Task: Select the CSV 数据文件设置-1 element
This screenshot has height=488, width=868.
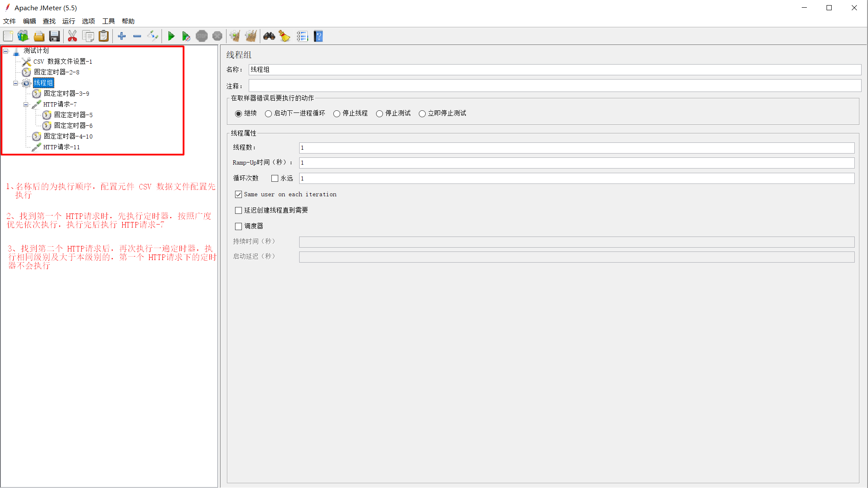Action: coord(63,62)
